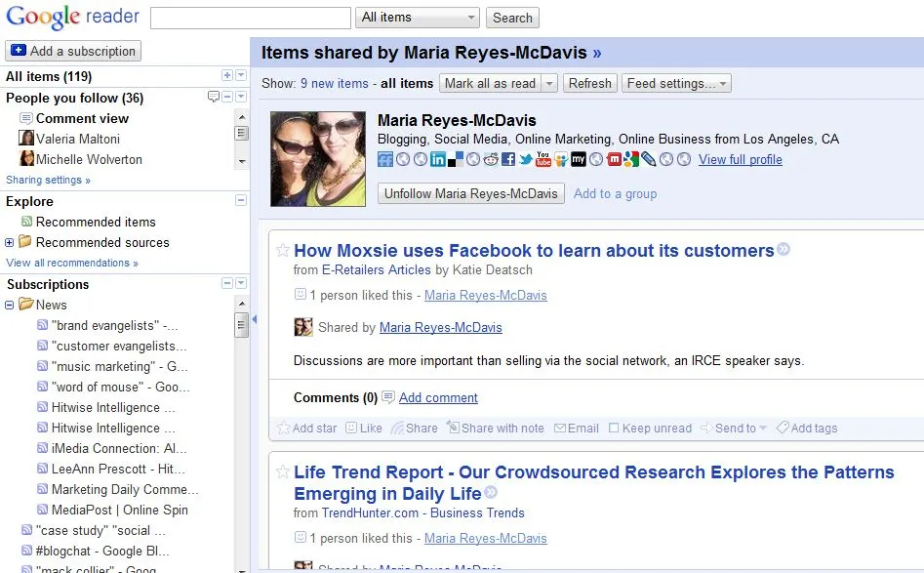The image size is (924, 573).
Task: Open Maria's LinkedIn profile icon
Action: [x=438, y=159]
